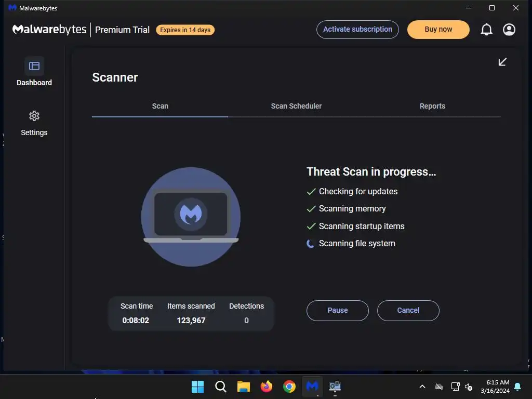This screenshot has width=532, height=399.
Task: Click the OneDrive cloud tray icon
Action: tap(439, 387)
